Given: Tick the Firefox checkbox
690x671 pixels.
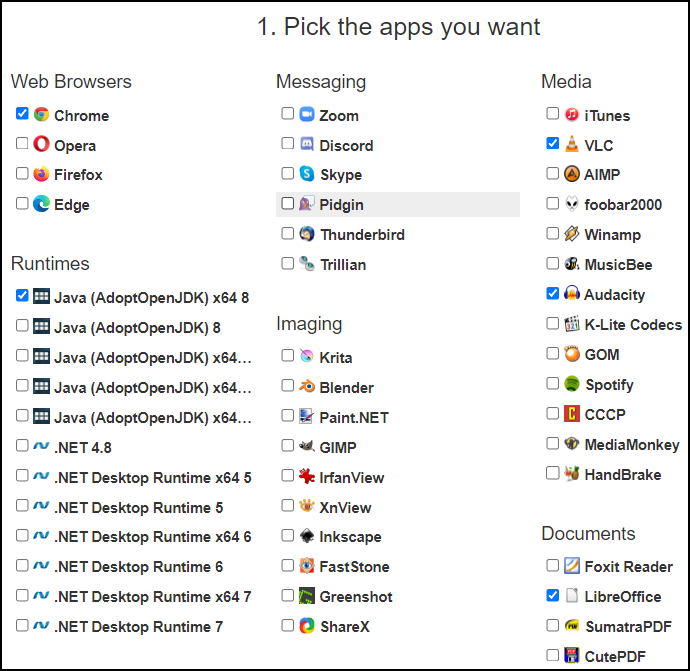Looking at the screenshot, I should tap(22, 173).
